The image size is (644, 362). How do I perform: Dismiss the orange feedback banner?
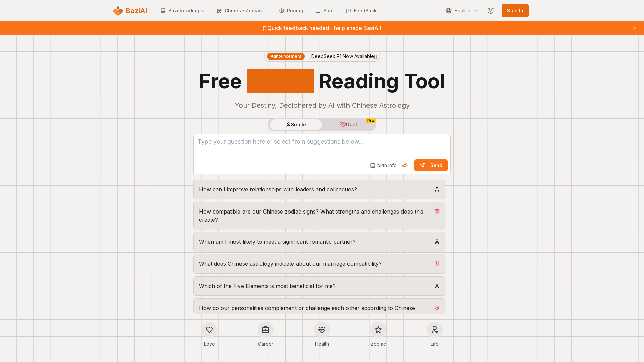click(635, 28)
